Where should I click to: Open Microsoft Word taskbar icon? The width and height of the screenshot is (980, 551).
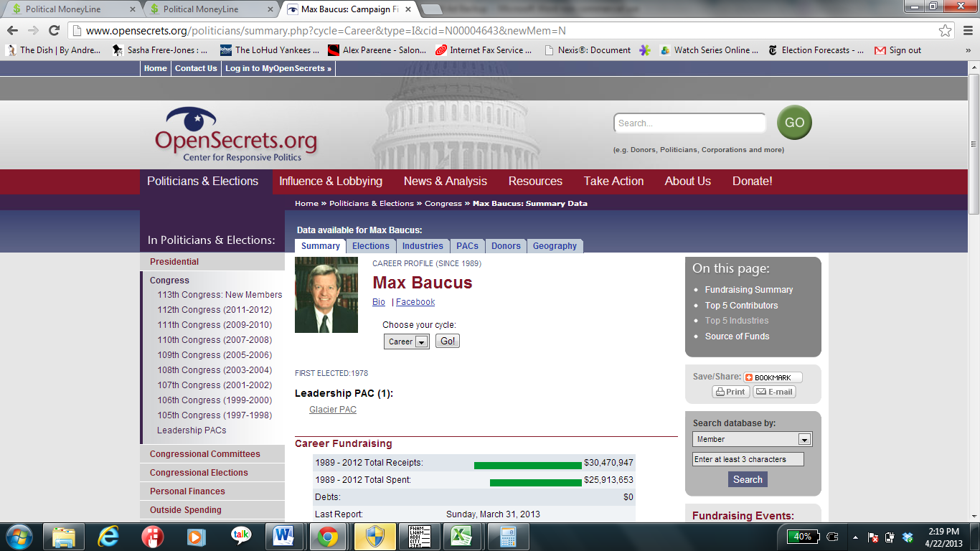tap(285, 537)
